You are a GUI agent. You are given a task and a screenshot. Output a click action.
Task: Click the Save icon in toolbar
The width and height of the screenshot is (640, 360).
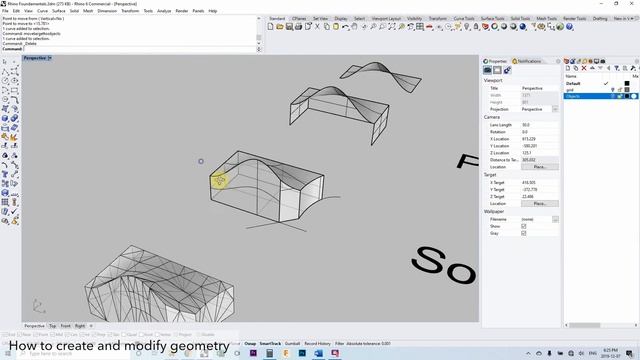pyautogui.click(x=289, y=27)
